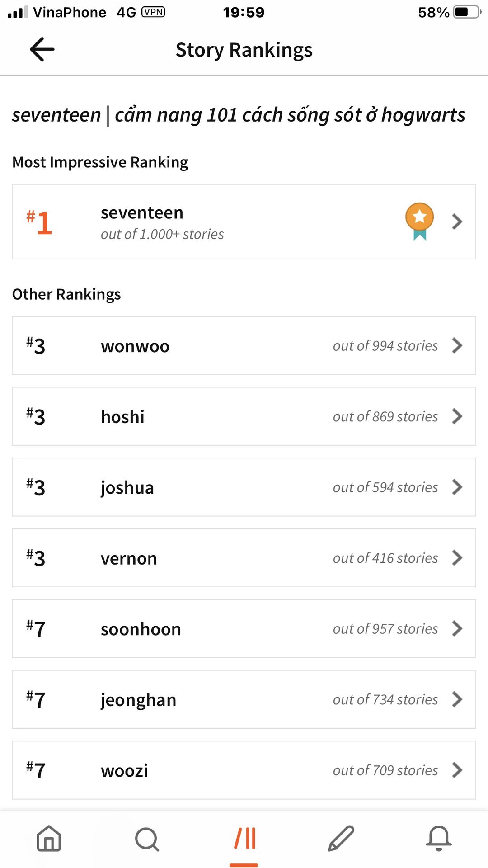Select the jeonghan tag name
This screenshot has width=488, height=868.
click(138, 700)
